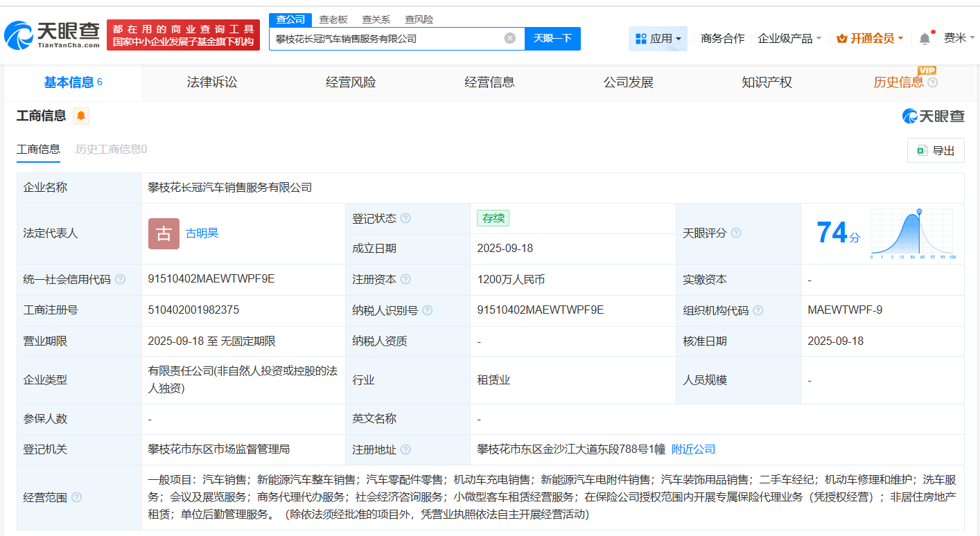Clear the search box with X icon
This screenshot has width=980, height=536.
click(x=510, y=38)
